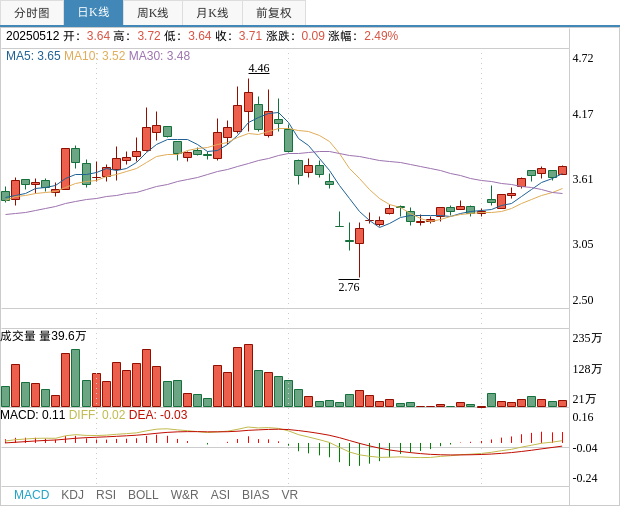Image resolution: width=620 pixels, height=506 pixels.
Task: Click the 前复权 tab
Action: click(x=274, y=13)
